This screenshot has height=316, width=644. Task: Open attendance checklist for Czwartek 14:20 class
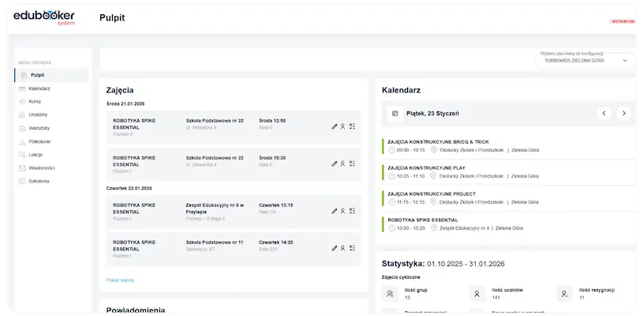[353, 248]
